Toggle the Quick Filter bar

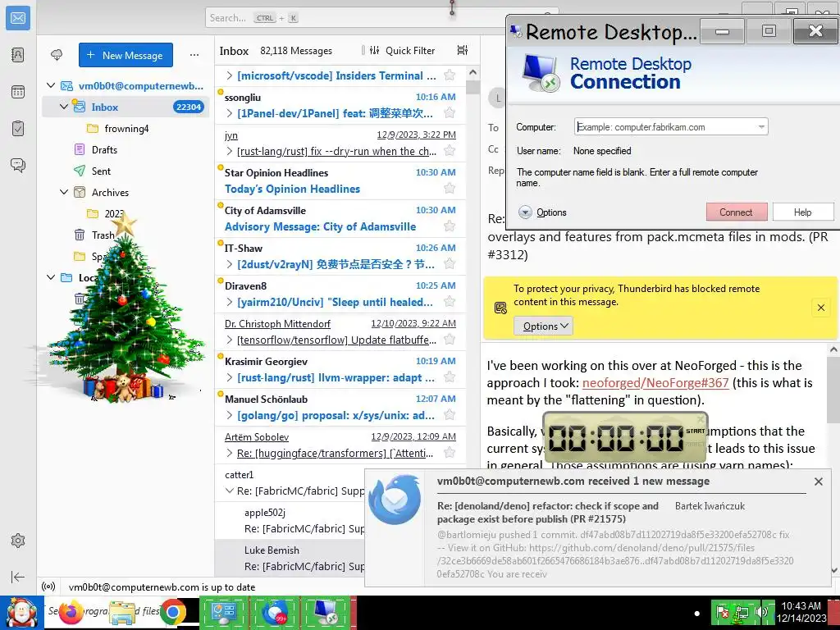(402, 50)
